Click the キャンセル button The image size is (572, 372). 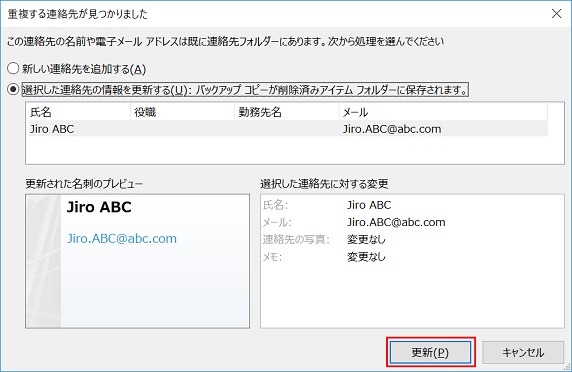point(523,352)
